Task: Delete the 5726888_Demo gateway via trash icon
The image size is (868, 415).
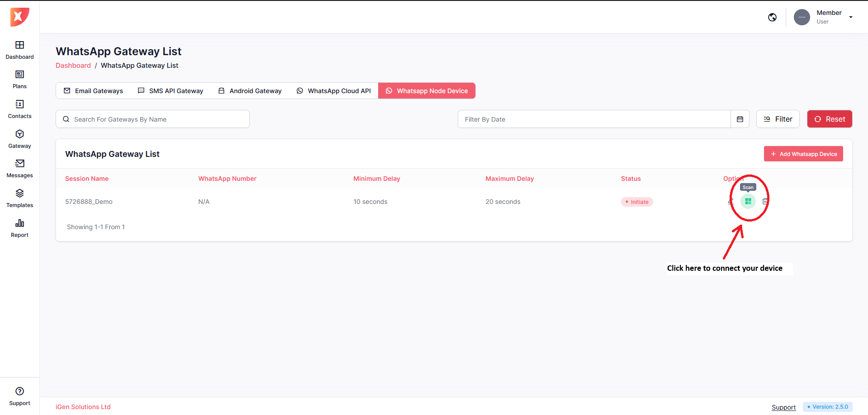Action: (764, 201)
